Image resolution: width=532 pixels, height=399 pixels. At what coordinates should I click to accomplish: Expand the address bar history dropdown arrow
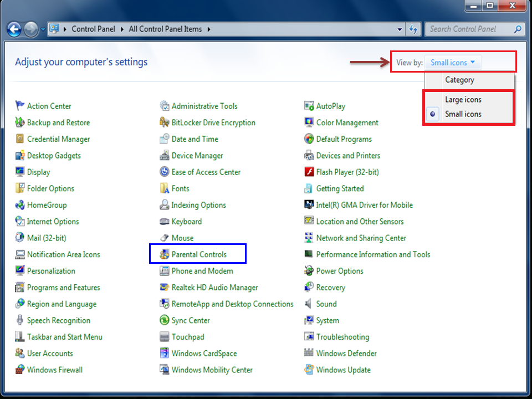coord(400,29)
